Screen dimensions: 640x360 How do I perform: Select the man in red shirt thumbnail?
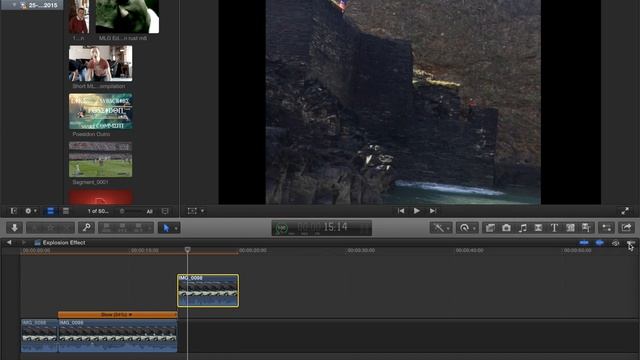(x=79, y=16)
